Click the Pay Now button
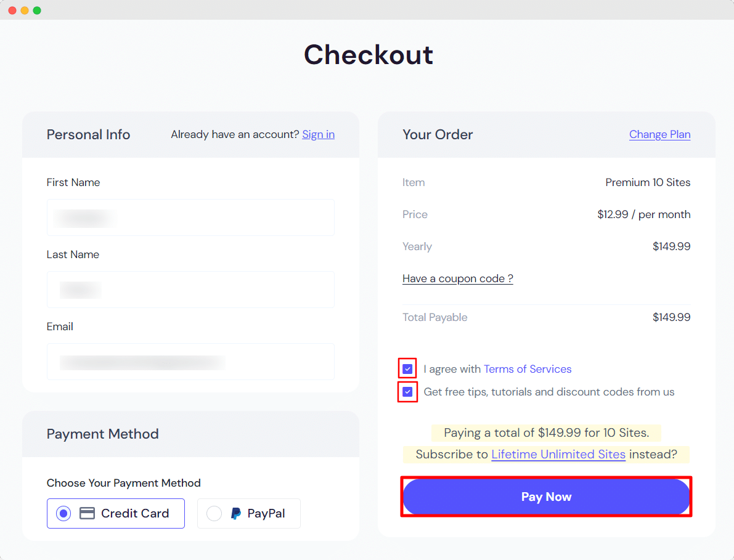Screen dimensions: 734x560 tap(546, 497)
